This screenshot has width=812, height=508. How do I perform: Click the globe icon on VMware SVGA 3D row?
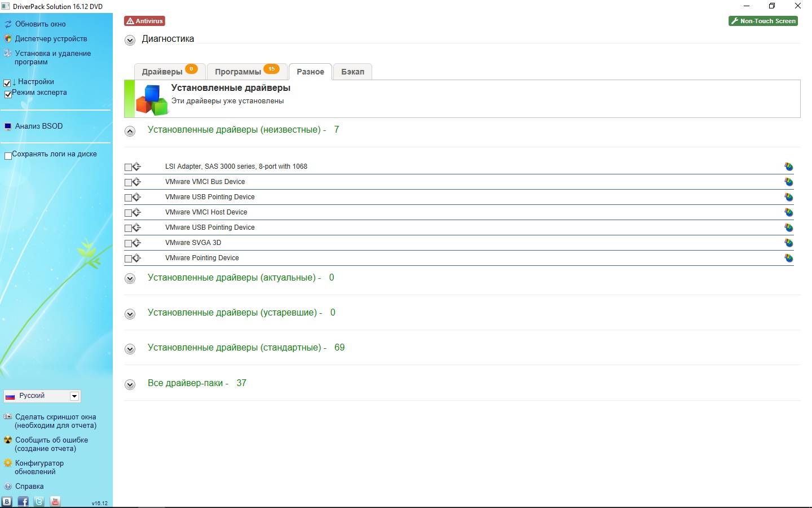(788, 243)
